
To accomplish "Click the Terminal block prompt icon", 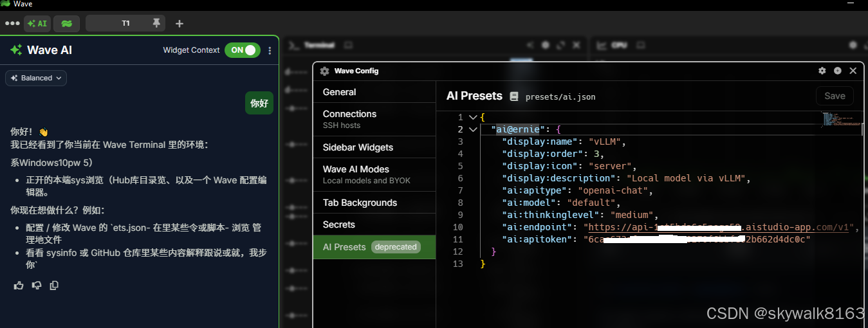I will [x=293, y=45].
